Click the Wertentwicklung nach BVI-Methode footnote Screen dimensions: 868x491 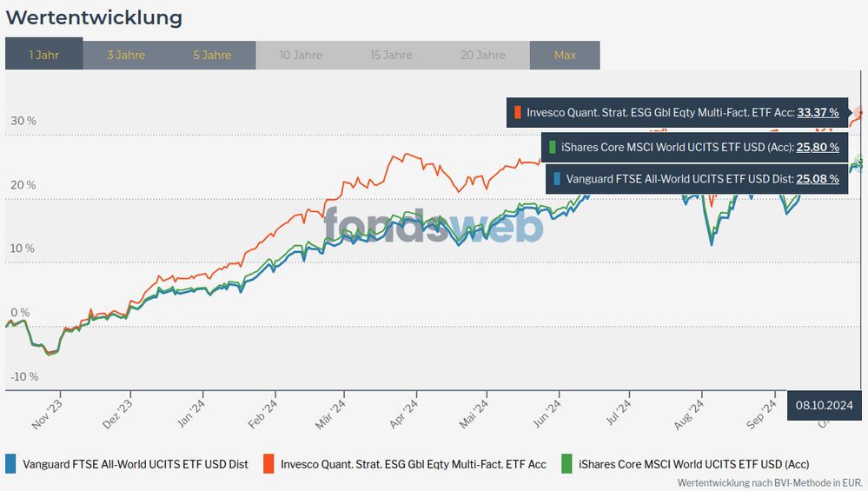(x=770, y=482)
